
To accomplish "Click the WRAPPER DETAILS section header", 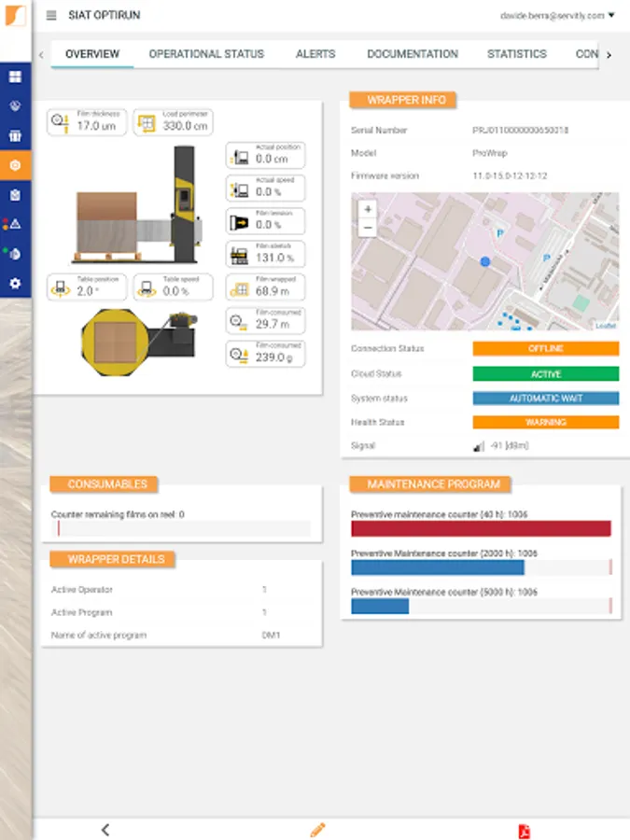I will tap(113, 559).
